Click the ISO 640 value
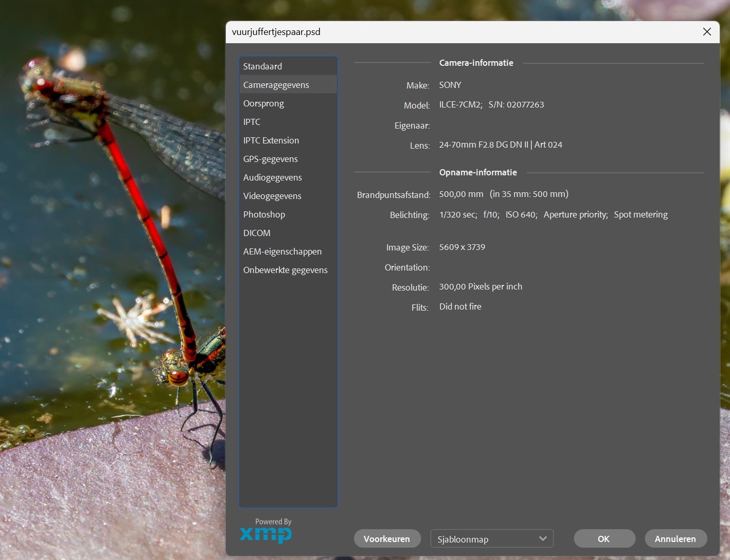The width and height of the screenshot is (730, 560). point(522,214)
